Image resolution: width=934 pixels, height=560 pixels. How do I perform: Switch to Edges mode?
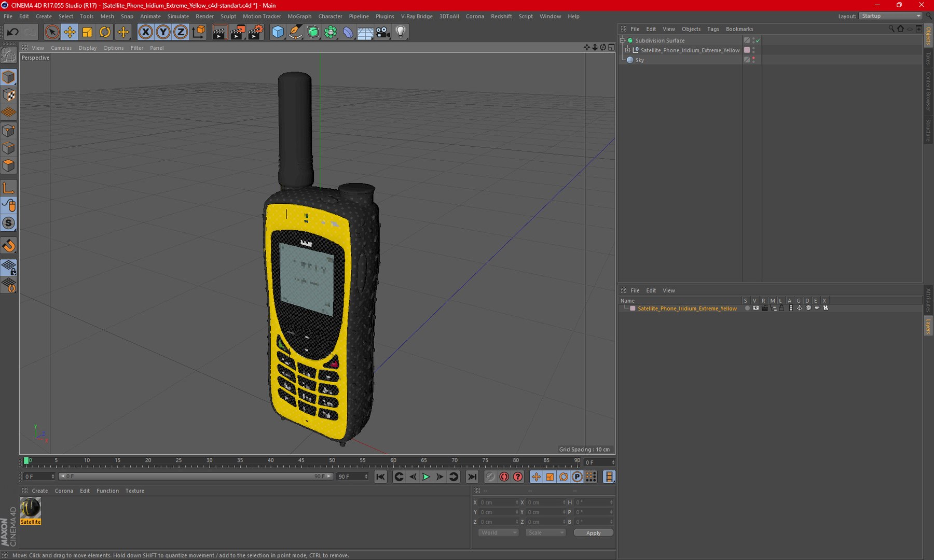click(x=9, y=148)
